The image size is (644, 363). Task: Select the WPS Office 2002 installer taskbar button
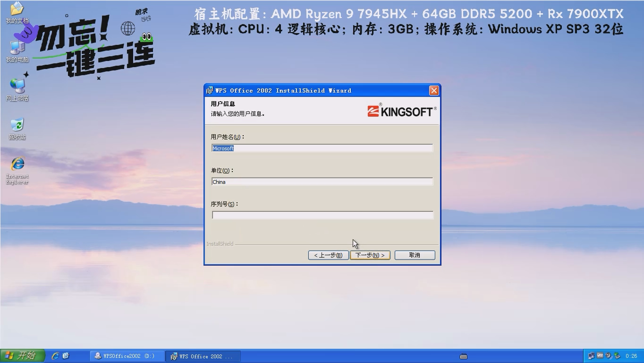[x=203, y=356]
